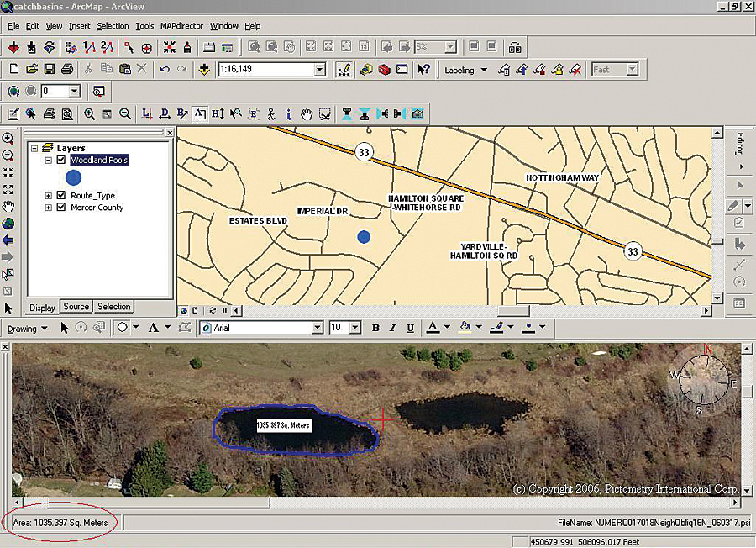Open the Arial font name dropdown
The image size is (756, 548).
[317, 328]
